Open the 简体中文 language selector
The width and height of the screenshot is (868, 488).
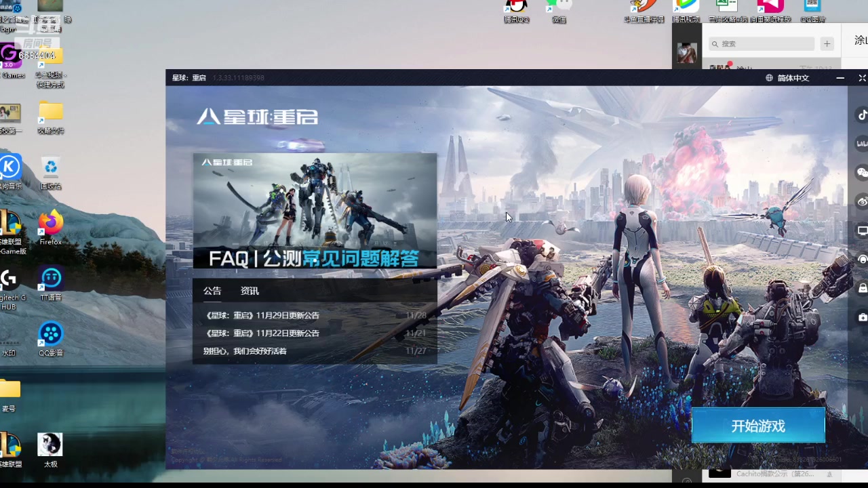[x=793, y=78]
